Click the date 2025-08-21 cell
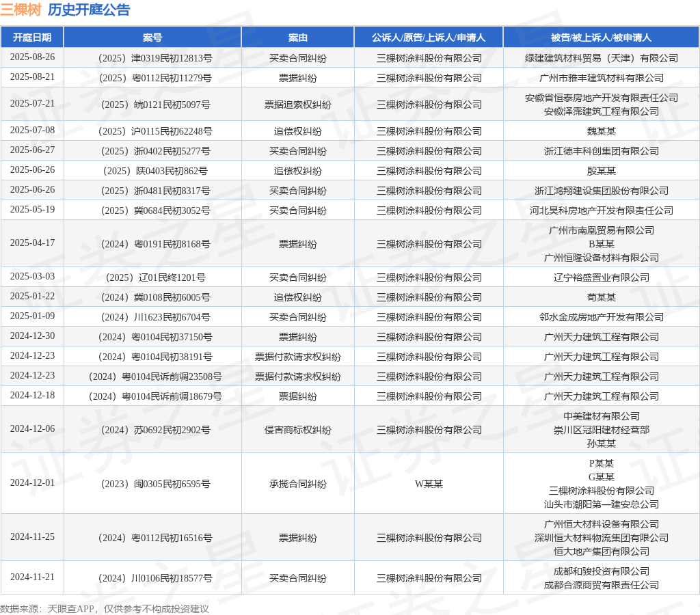The height and width of the screenshot is (615, 700). click(32, 77)
